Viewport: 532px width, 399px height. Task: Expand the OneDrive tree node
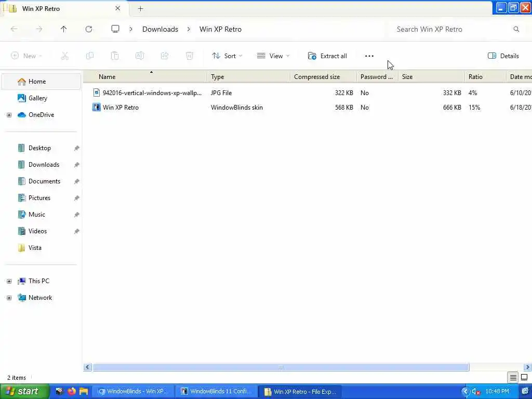click(9, 115)
